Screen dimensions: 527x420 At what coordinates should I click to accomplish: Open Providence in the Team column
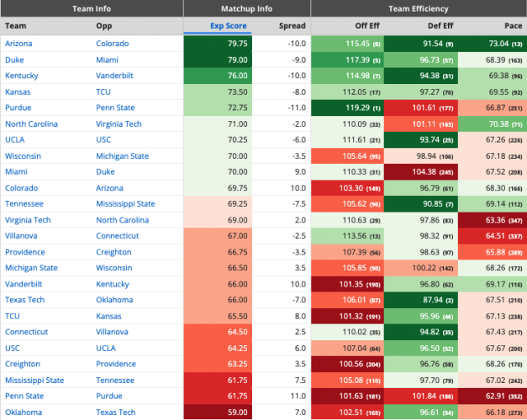(x=25, y=252)
